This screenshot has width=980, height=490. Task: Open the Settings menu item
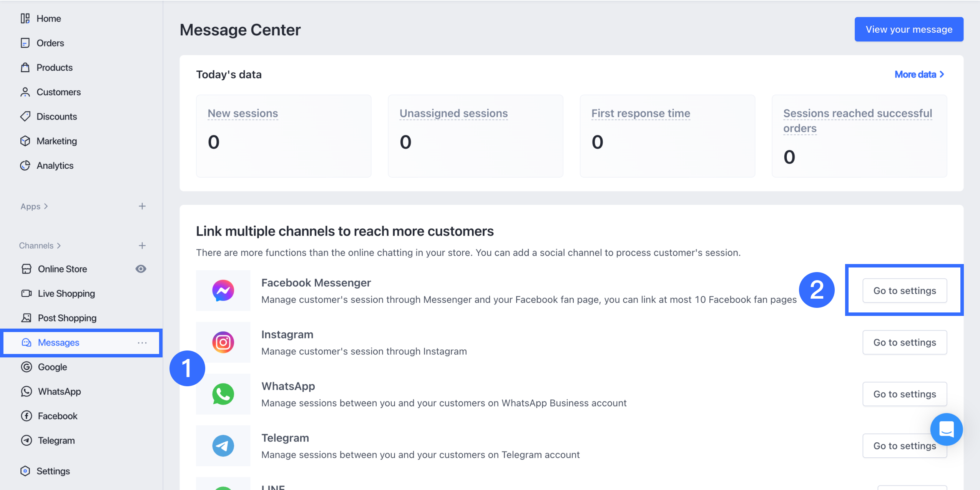(x=53, y=471)
